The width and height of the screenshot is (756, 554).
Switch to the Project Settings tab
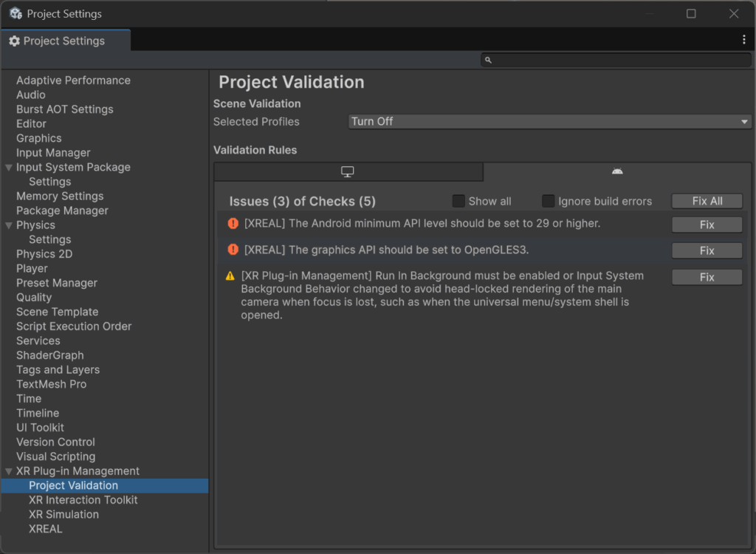pyautogui.click(x=66, y=41)
